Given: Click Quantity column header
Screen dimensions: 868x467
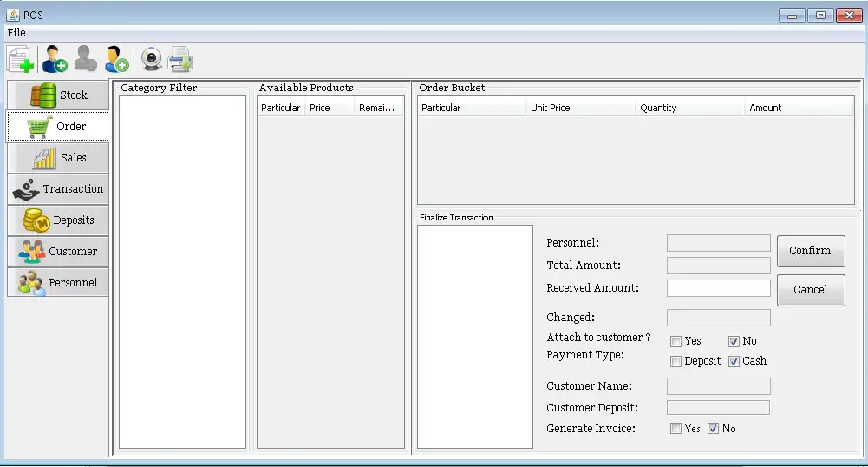Looking at the screenshot, I should point(690,108).
